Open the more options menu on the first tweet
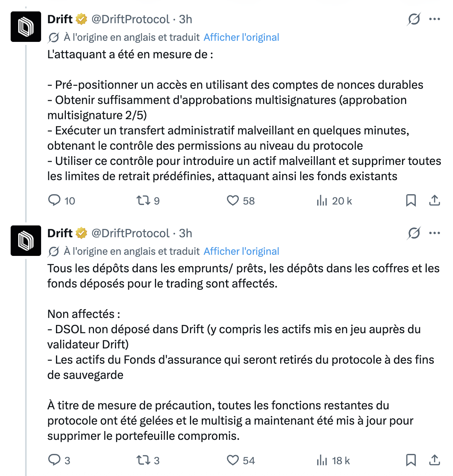This screenshot has height=476, width=453. [x=434, y=19]
